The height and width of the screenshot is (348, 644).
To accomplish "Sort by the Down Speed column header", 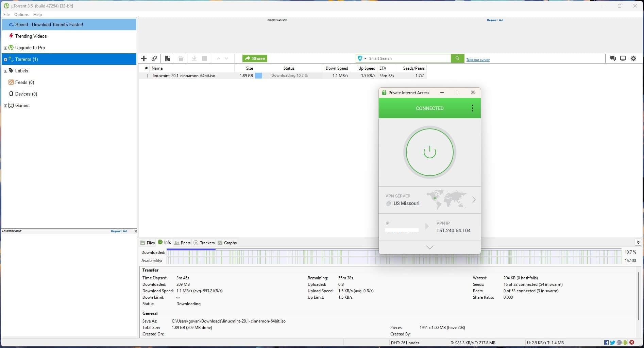I will (337, 68).
